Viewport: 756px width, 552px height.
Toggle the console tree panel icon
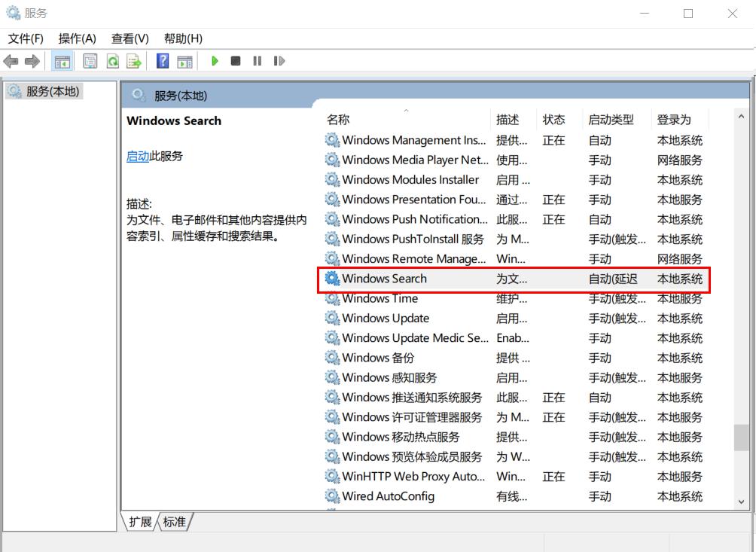(x=63, y=61)
